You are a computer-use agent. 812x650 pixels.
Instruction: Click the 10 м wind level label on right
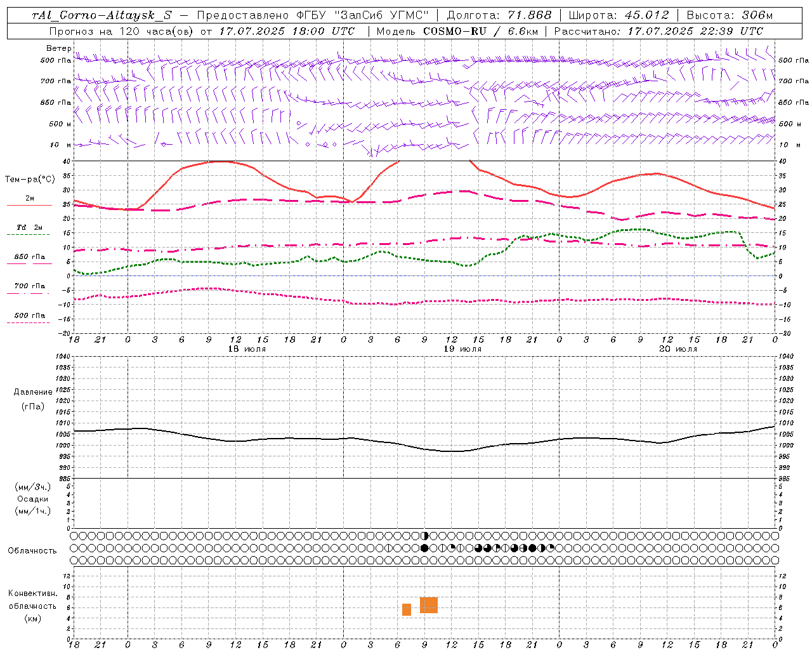(790, 145)
